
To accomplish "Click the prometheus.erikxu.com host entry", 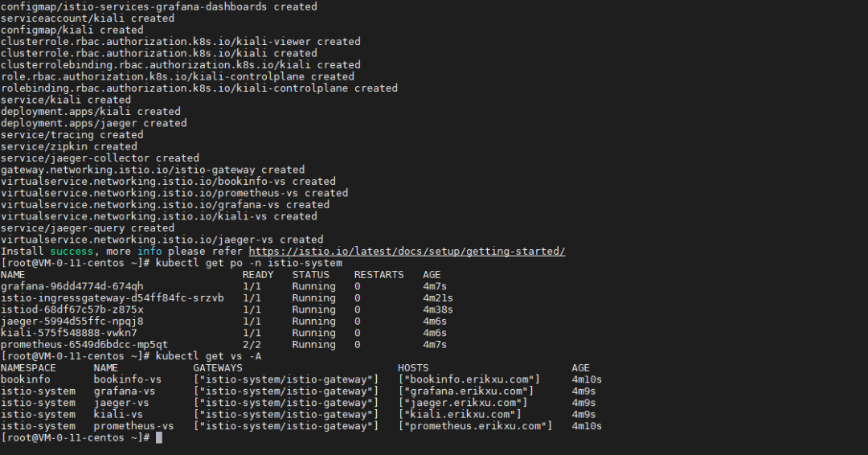I will point(476,426).
